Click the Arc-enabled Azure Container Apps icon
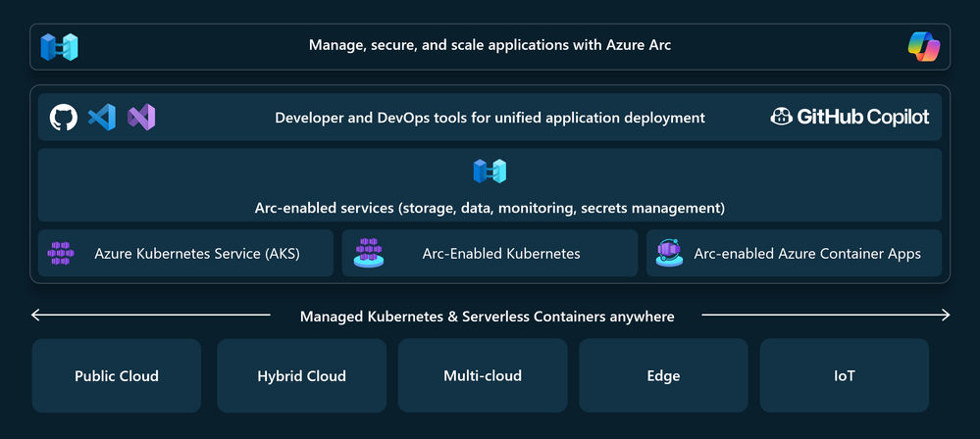The height and width of the screenshot is (439, 980). (669, 253)
